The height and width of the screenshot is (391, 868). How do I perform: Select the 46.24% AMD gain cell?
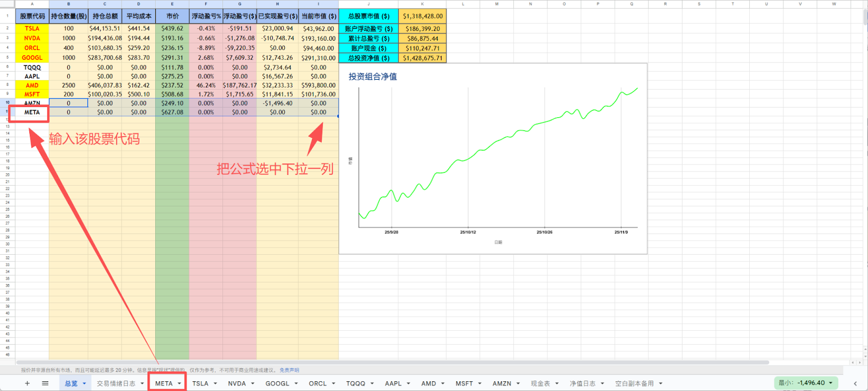[206, 85]
